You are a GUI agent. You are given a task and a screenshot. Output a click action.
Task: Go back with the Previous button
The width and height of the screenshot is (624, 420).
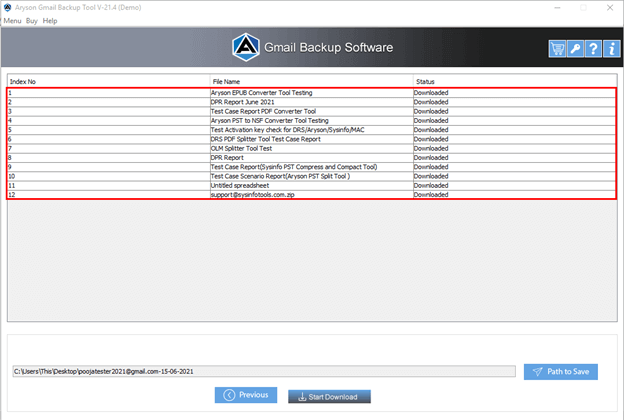point(246,395)
